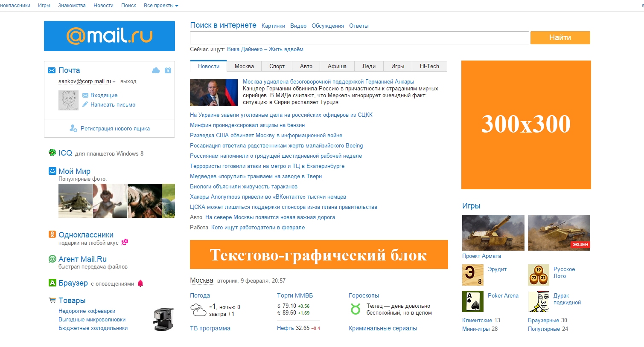The width and height of the screenshot is (644, 347).
Task: Open Новости in the top navigation
Action: point(103,6)
